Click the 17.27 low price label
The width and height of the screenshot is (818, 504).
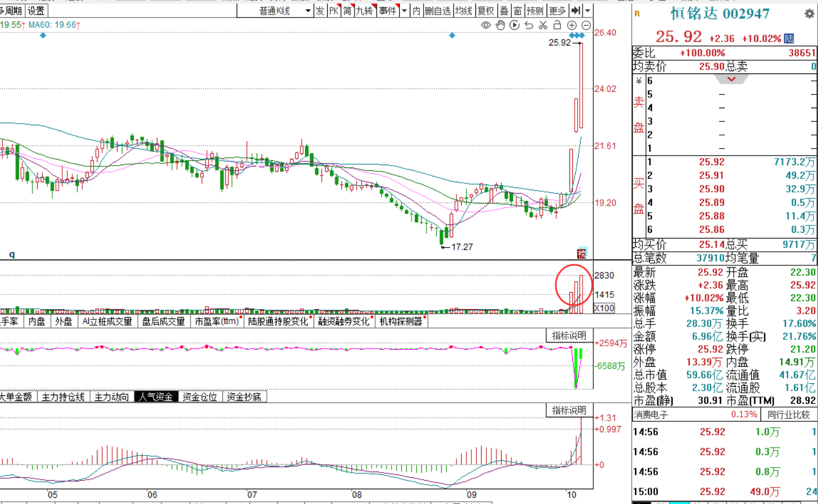462,247
